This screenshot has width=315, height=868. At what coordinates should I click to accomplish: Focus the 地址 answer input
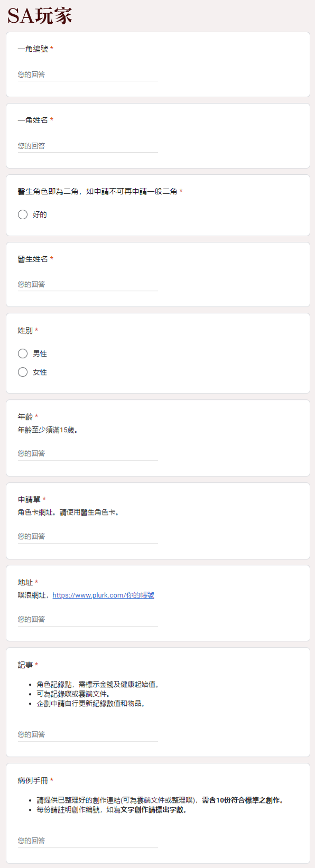pyautogui.click(x=88, y=619)
